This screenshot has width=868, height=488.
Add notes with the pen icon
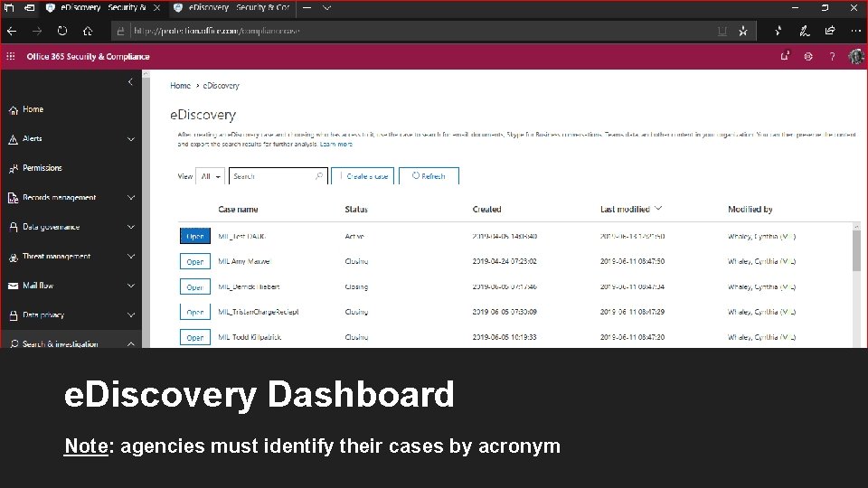[805, 31]
